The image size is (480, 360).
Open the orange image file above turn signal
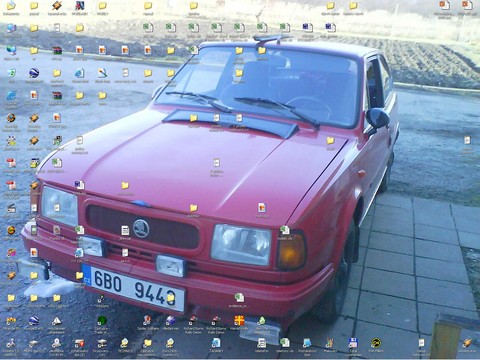point(262,208)
